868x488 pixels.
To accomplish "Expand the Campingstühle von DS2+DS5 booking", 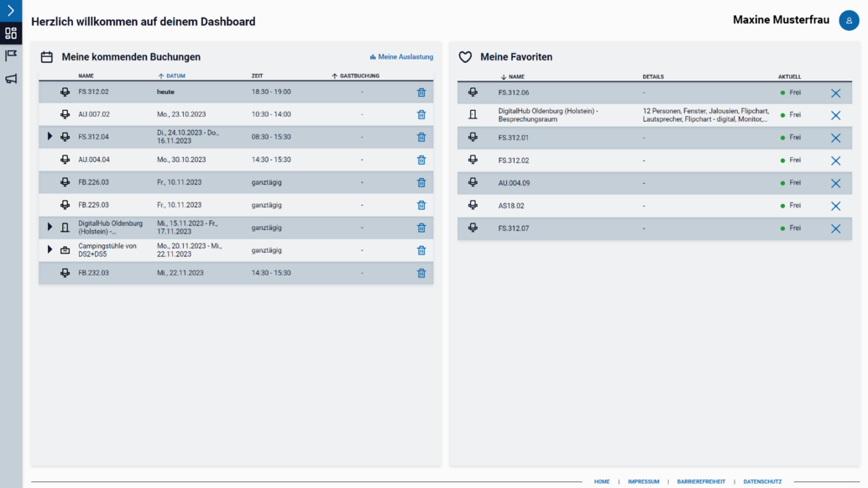I will 50,249.
